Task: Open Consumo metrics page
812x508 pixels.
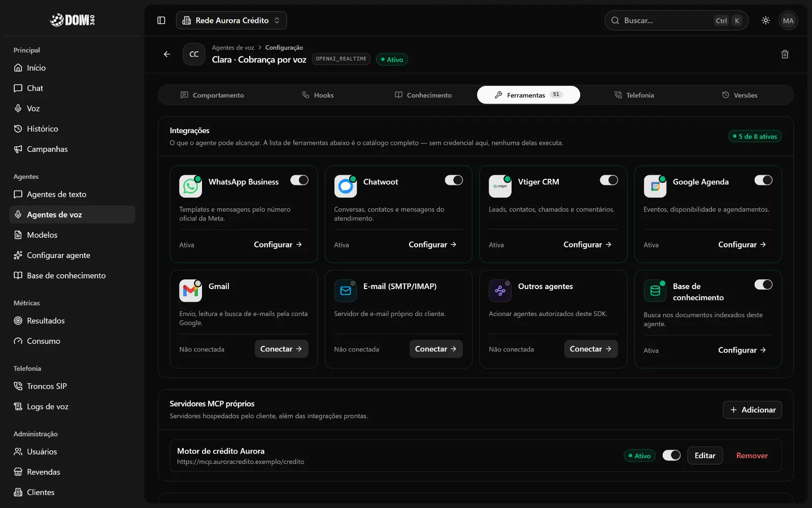Action: click(72, 341)
